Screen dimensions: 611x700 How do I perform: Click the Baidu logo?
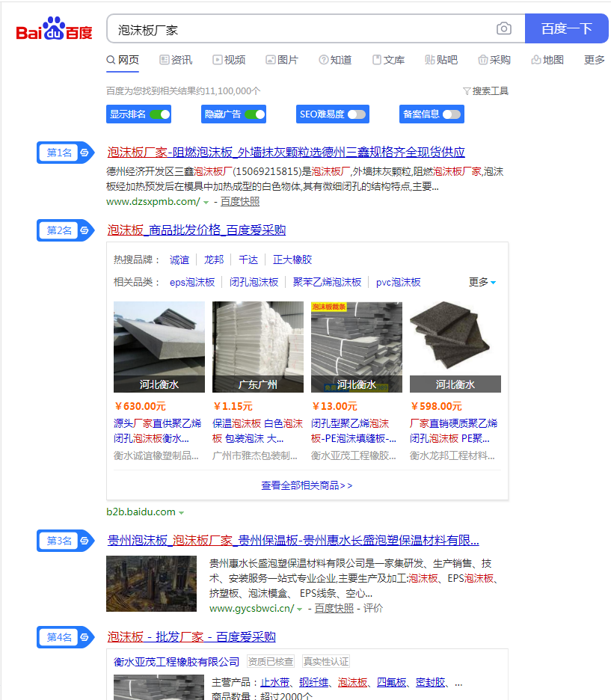point(54,29)
